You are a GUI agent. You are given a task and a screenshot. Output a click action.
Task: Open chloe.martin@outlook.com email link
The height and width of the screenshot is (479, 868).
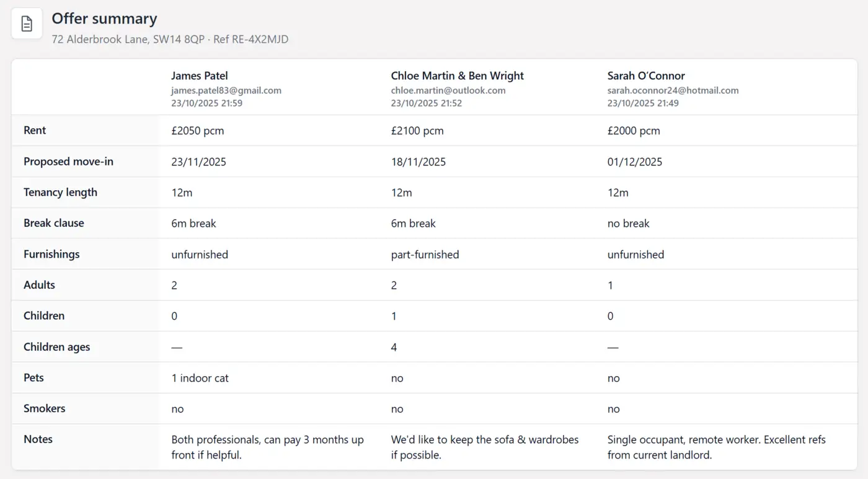coord(448,90)
